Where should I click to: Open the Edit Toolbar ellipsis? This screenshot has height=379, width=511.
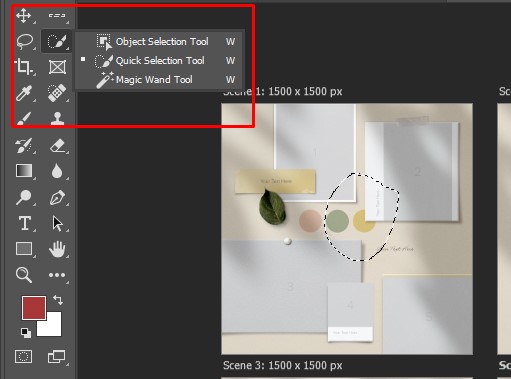point(57,275)
